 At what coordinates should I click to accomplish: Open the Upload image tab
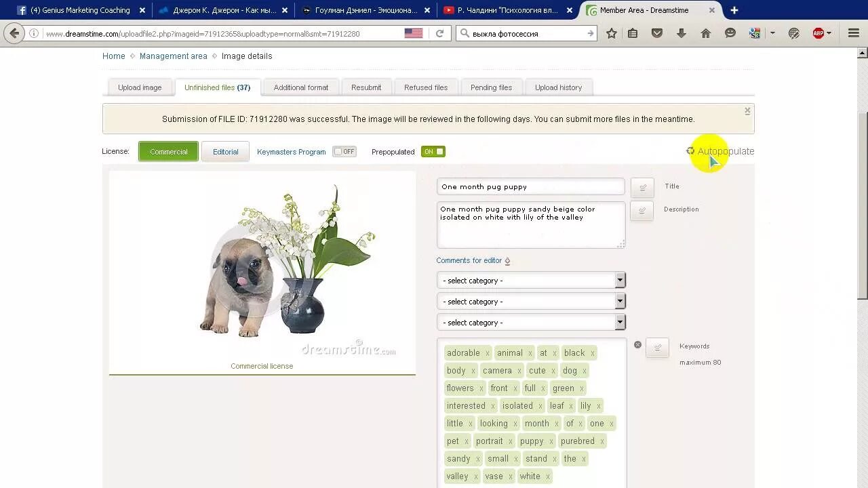pyautogui.click(x=140, y=87)
